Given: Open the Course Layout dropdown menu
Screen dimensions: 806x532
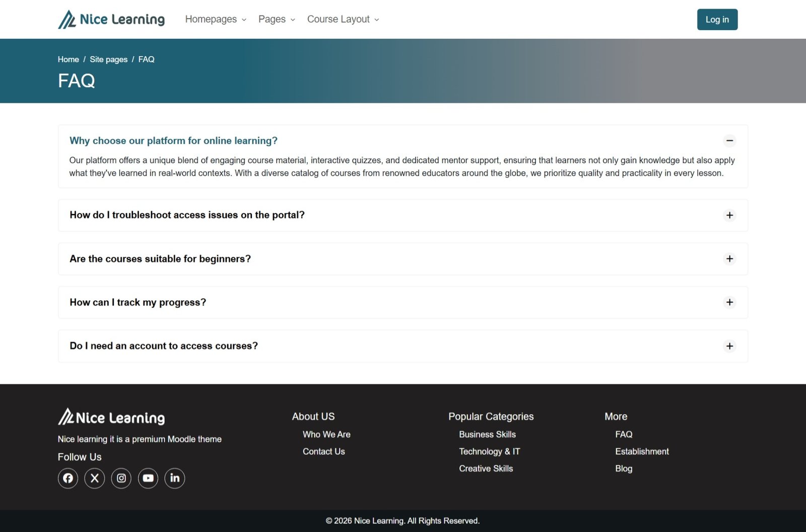Looking at the screenshot, I should pos(343,19).
